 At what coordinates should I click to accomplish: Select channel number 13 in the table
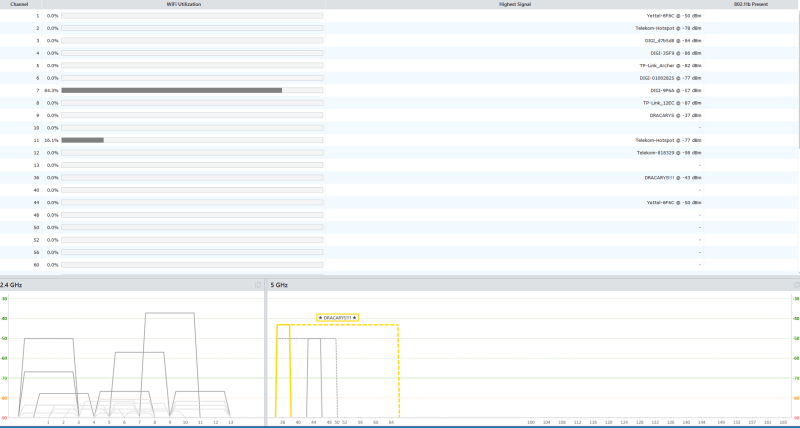click(36, 165)
